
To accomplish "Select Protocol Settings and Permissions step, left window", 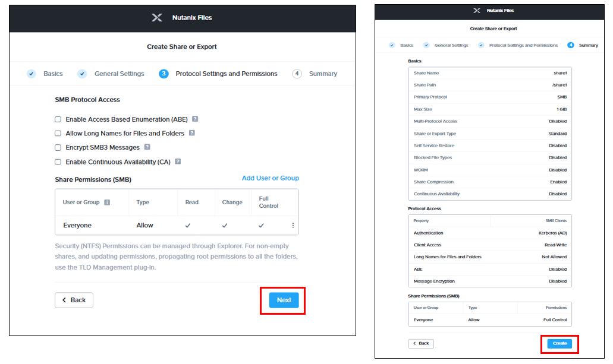I will click(x=227, y=74).
